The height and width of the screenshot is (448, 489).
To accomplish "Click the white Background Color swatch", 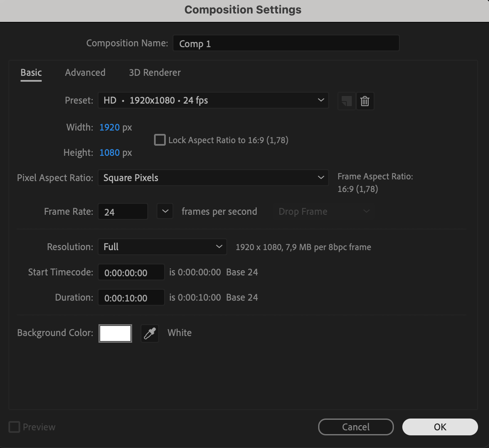I will tap(115, 333).
